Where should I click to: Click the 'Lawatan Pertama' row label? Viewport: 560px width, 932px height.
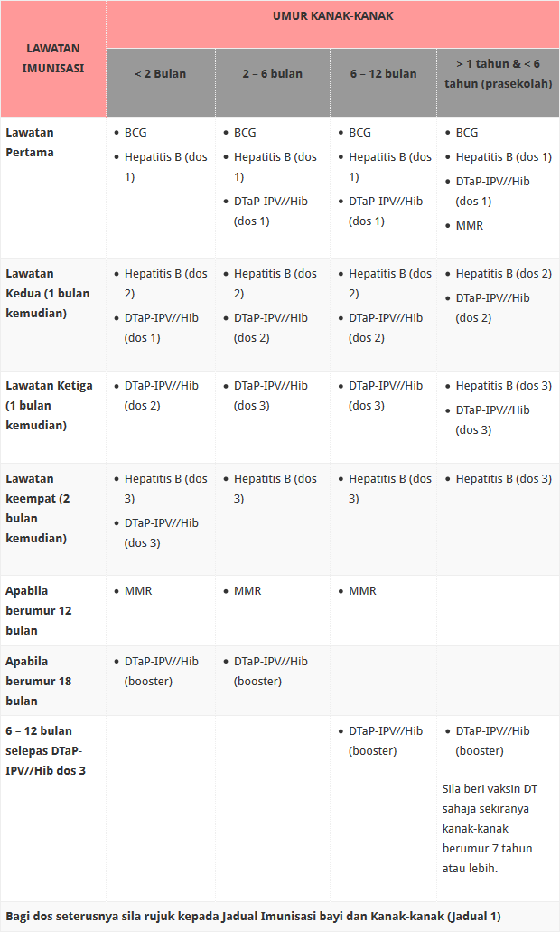pos(30,142)
